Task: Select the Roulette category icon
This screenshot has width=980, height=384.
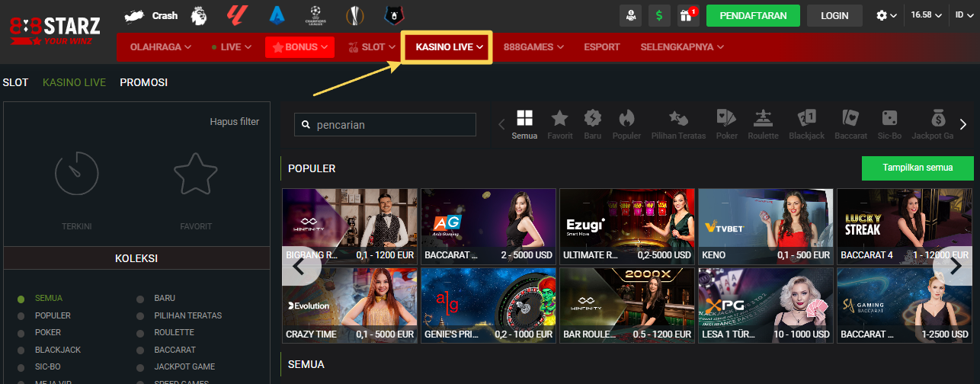Action: [763, 118]
